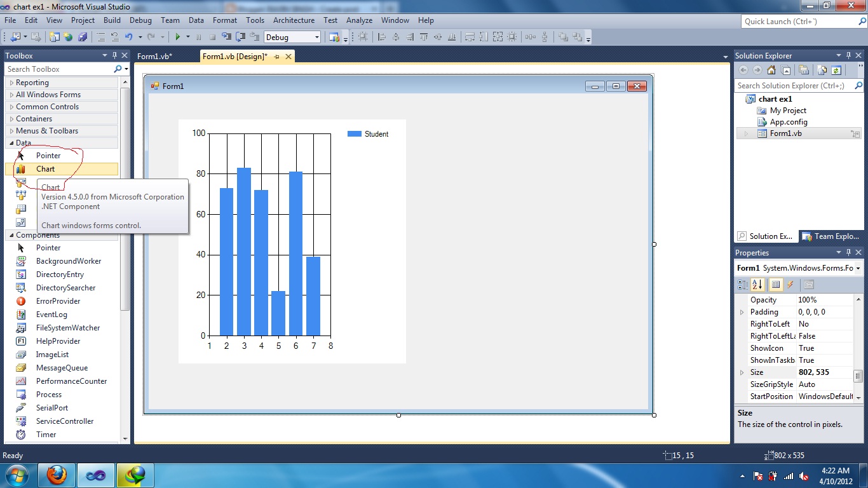The width and height of the screenshot is (868, 488).
Task: Expand the Common Controls toolbox group
Action: point(11,107)
